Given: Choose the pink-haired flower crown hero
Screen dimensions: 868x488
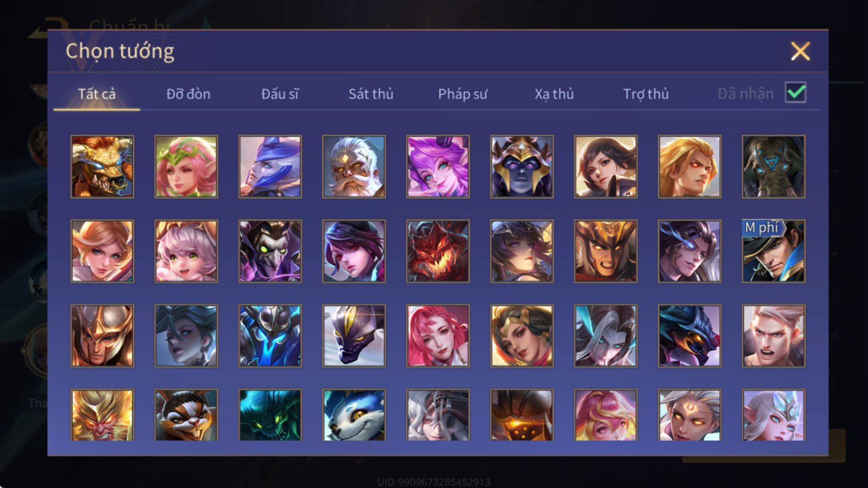Looking at the screenshot, I should point(186,167).
